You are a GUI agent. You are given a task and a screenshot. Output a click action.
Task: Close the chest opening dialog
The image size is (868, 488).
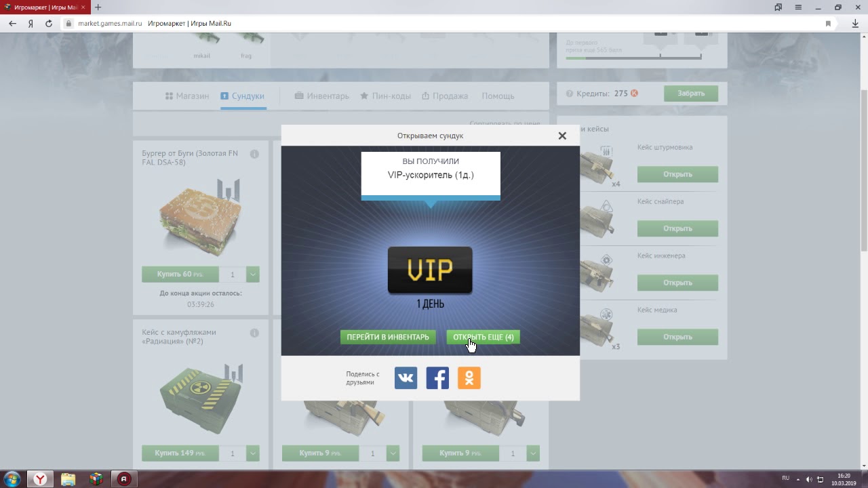click(x=562, y=136)
